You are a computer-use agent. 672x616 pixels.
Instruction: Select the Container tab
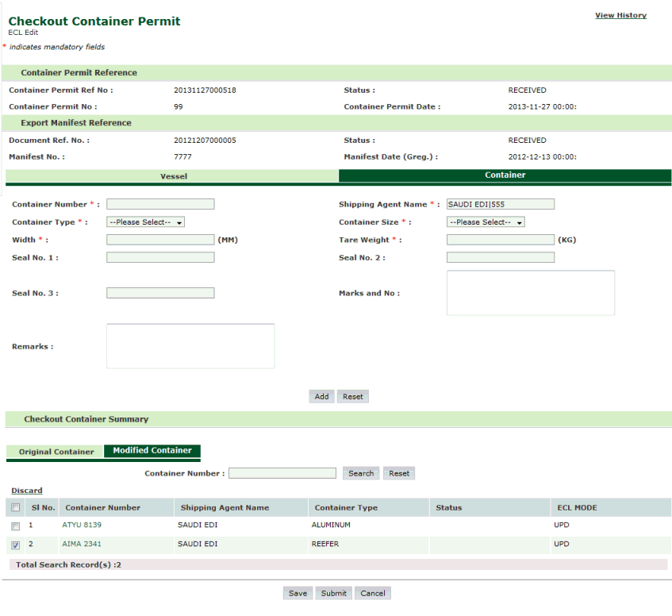coord(505,175)
